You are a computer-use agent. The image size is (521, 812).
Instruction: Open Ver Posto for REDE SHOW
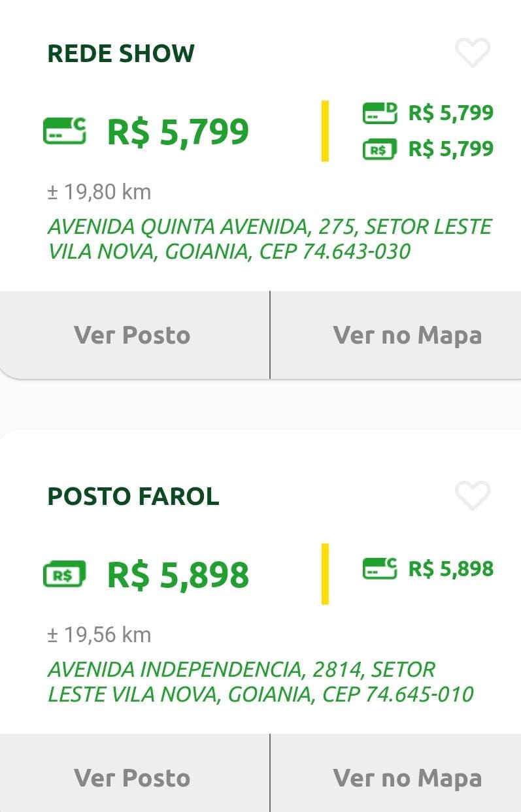[133, 335]
